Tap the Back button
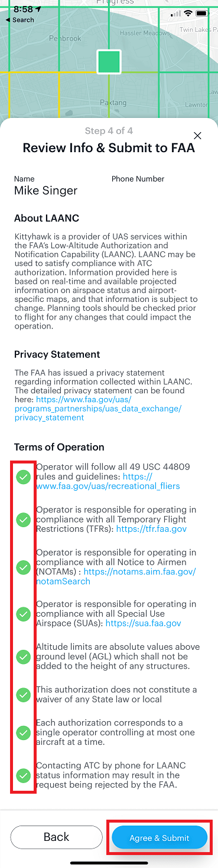 point(57,837)
